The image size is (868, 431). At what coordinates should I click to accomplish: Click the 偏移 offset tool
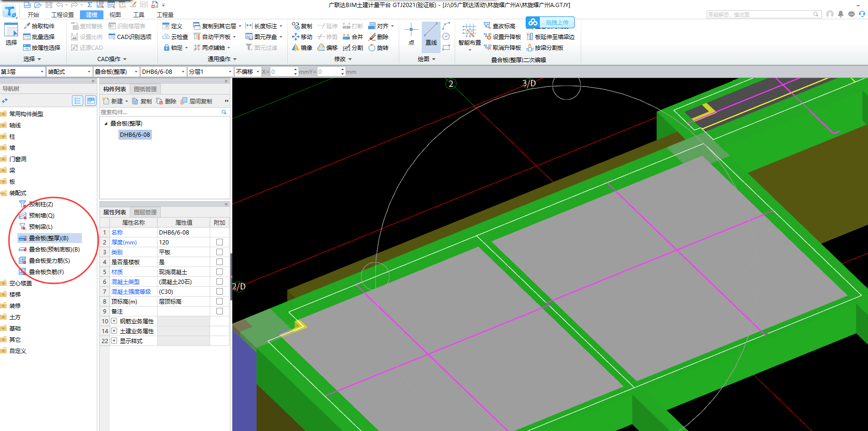pos(328,47)
